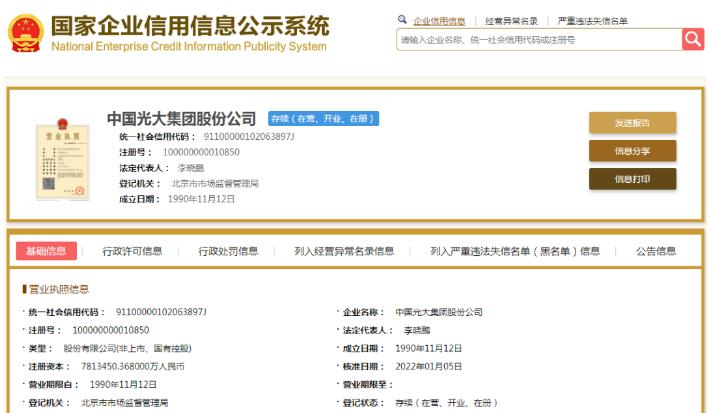Click company type 股份有限公司(非上市、国有控股)
Viewport: 712px width, 413px height.
click(x=127, y=348)
